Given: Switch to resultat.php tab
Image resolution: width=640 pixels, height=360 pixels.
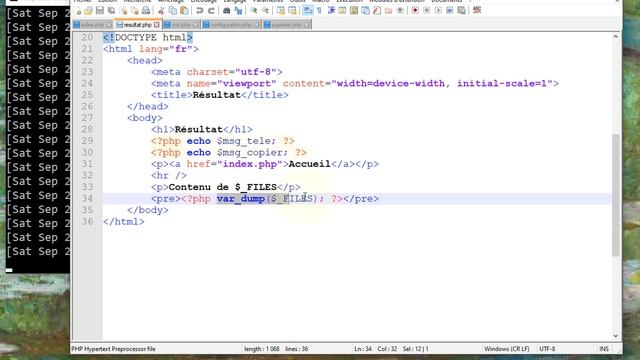Looking at the screenshot, I should [x=138, y=25].
